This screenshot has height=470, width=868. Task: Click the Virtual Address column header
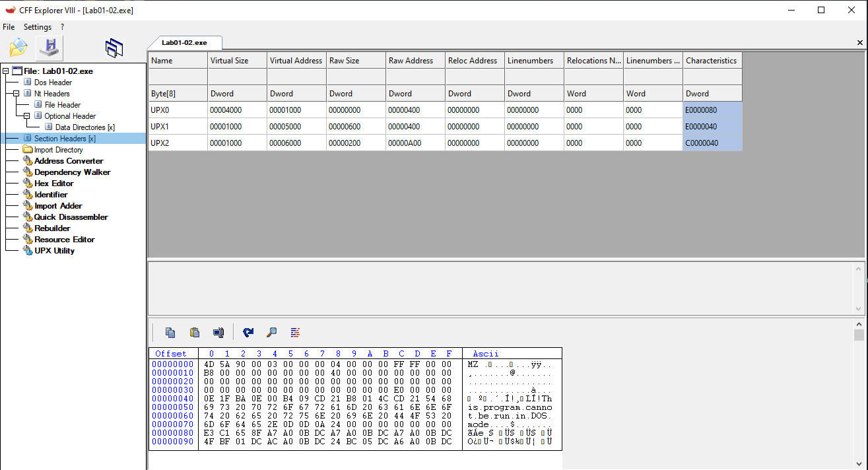296,60
